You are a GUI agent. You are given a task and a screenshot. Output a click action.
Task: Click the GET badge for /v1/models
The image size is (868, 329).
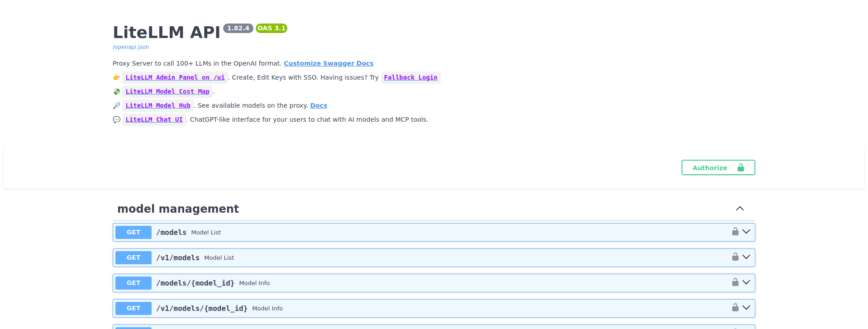134,257
